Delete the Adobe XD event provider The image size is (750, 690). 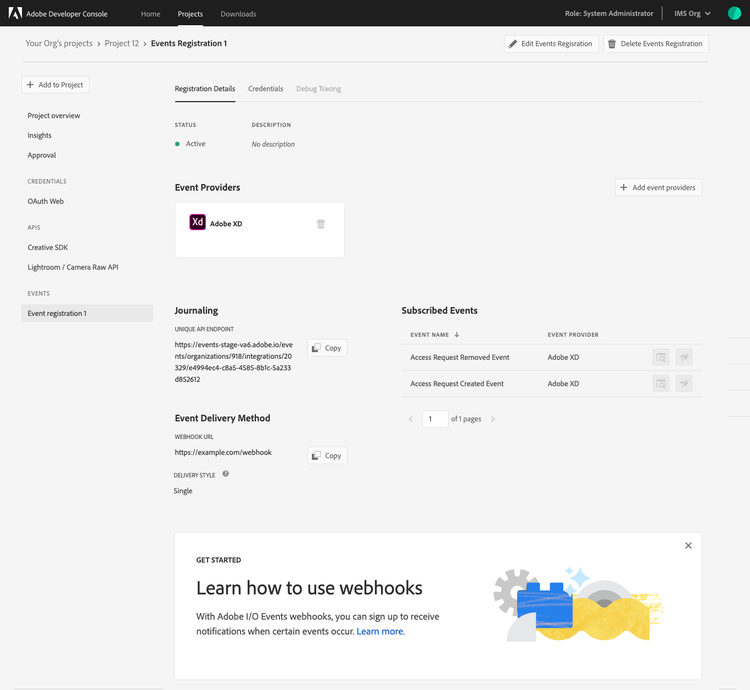point(321,224)
